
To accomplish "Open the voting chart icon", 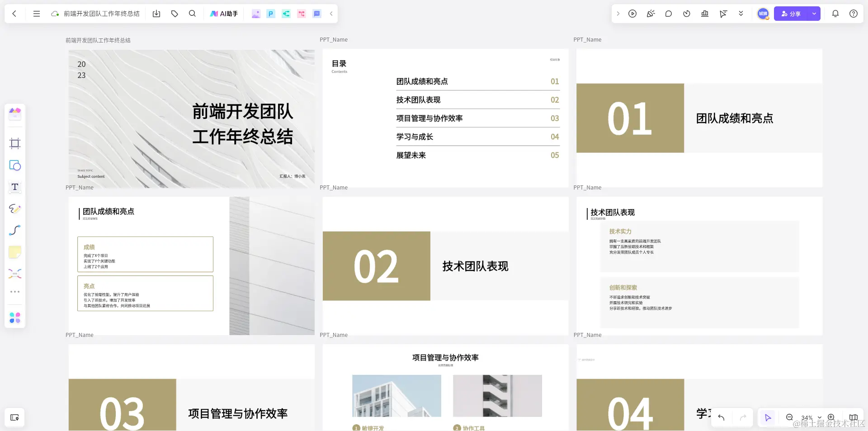I will coord(705,14).
